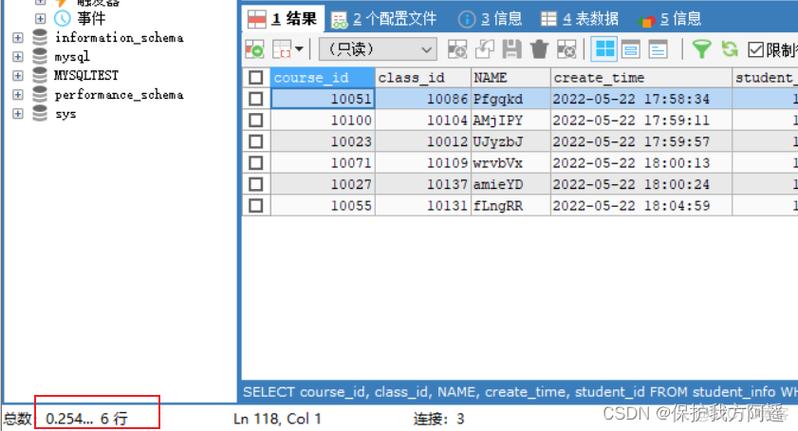Viewport: 798px width, 431px height.
Task: Open the 4 表数据 tab
Action: coord(580,19)
